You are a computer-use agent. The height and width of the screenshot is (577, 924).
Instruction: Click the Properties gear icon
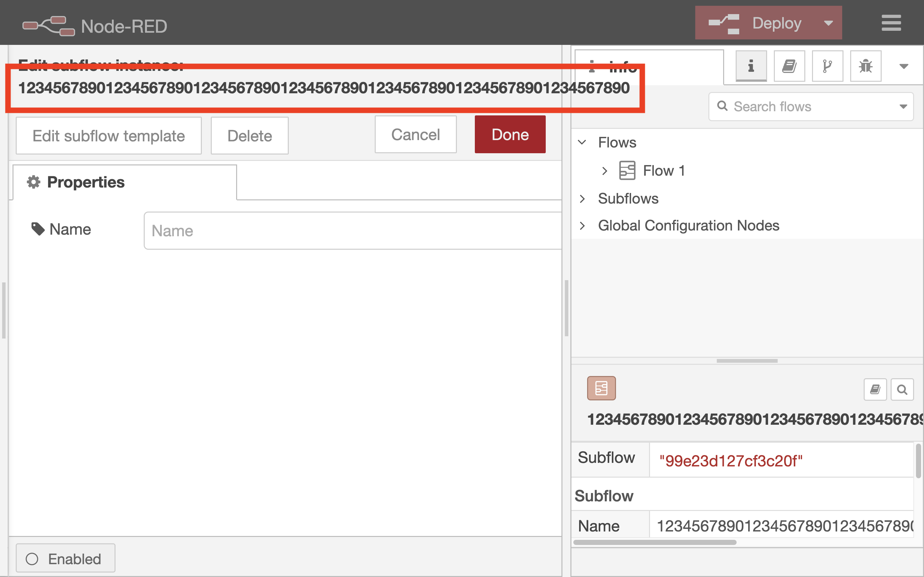tap(34, 182)
